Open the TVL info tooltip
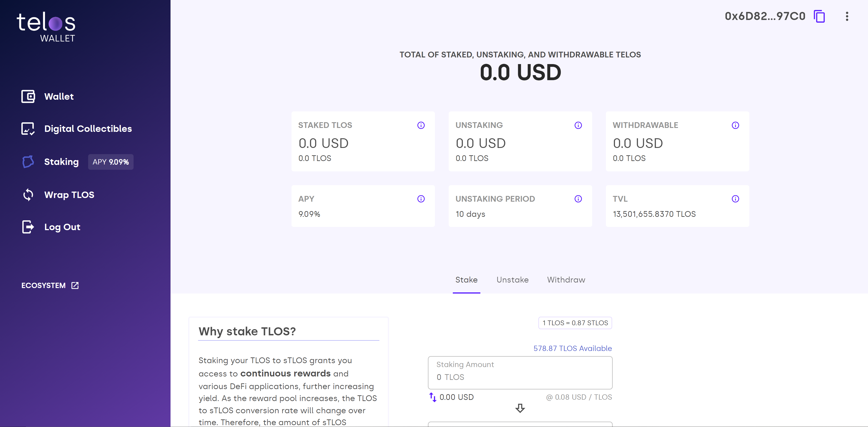 click(735, 199)
